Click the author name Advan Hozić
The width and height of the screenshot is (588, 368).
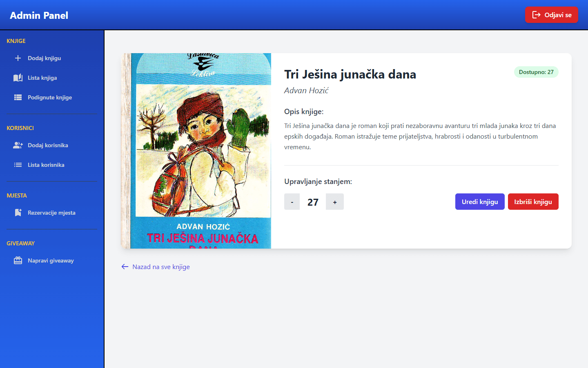(x=306, y=90)
